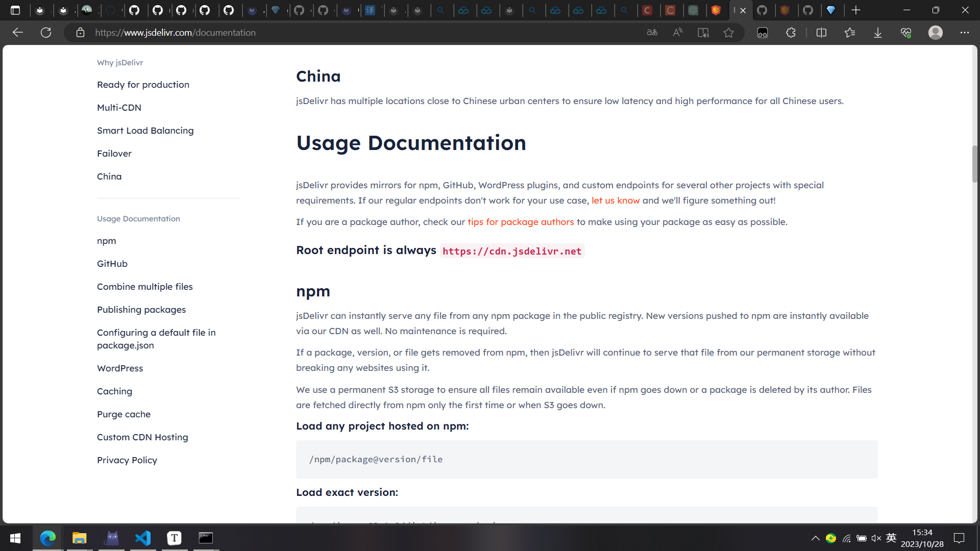Viewport: 980px width, 551px height.
Task: Open browser settings three-dots menu
Action: pyautogui.click(x=964, y=33)
